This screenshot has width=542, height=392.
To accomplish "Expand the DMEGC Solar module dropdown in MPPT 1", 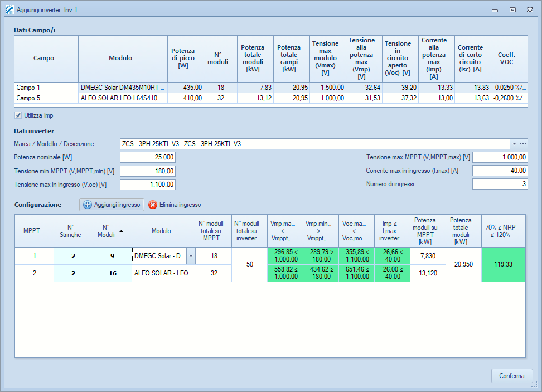I will [x=191, y=256].
